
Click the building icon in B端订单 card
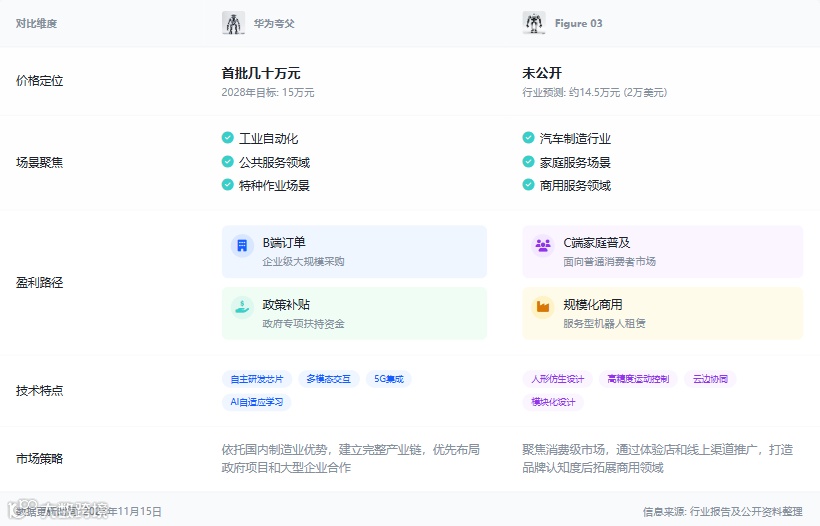click(242, 245)
